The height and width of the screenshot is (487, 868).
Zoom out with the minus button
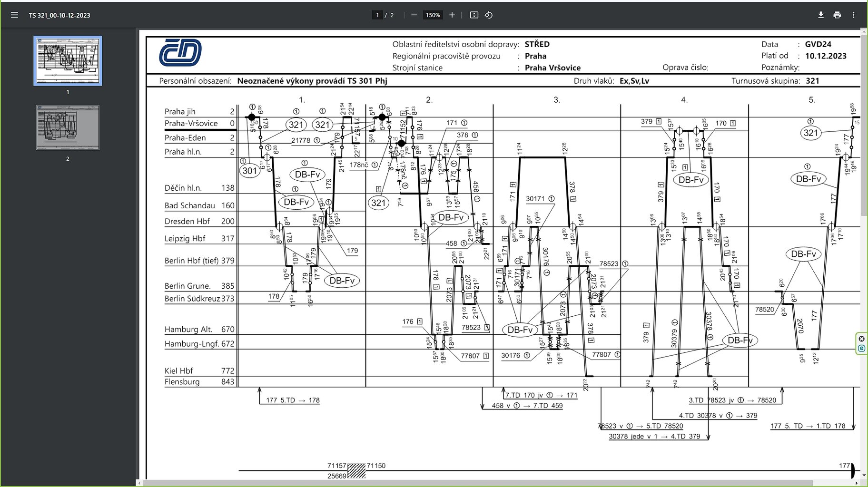[414, 15]
